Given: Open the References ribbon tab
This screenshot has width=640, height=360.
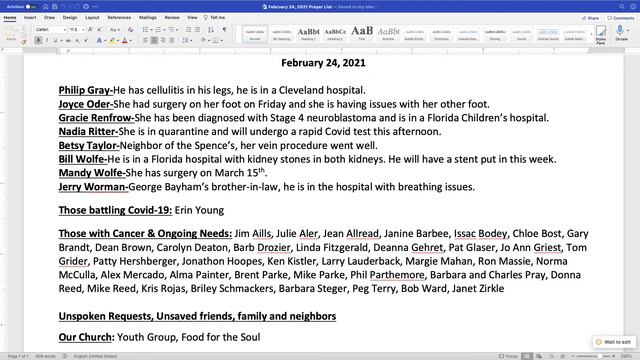Looking at the screenshot, I should click(119, 18).
